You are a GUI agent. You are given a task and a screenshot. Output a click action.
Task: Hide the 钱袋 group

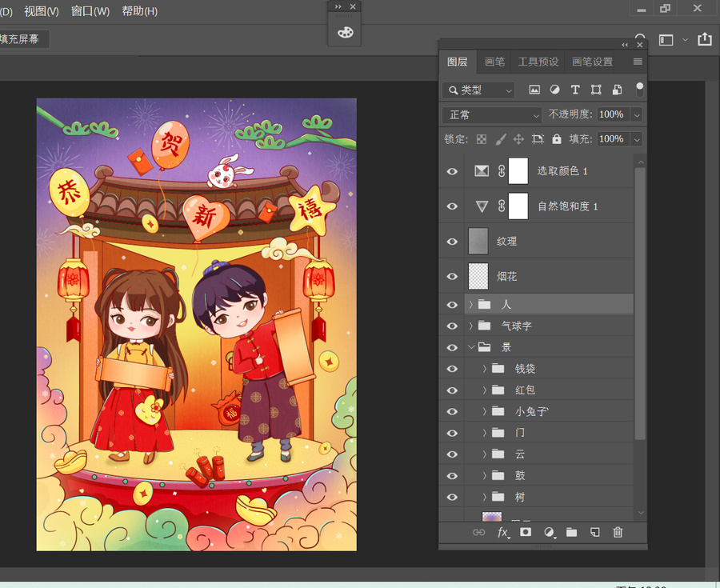coord(452,369)
